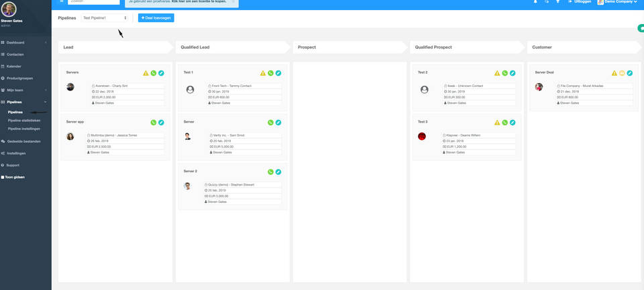644x290 pixels.
Task: Expand the Mijn team sidebar section
Action: coord(24,90)
